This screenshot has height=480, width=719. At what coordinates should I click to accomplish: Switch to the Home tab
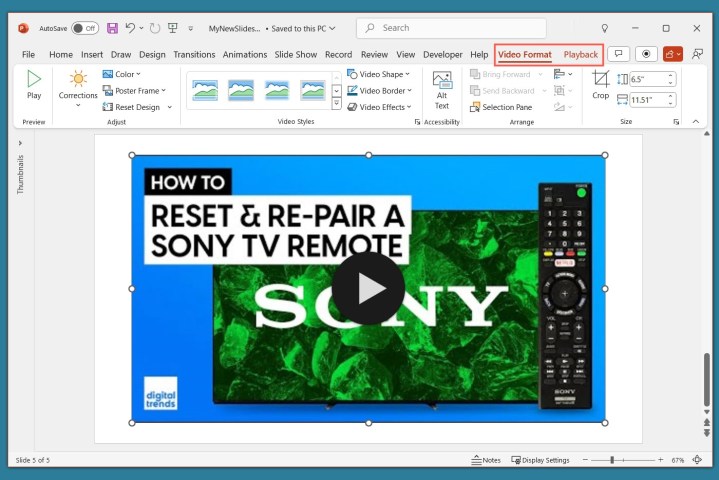coord(61,55)
